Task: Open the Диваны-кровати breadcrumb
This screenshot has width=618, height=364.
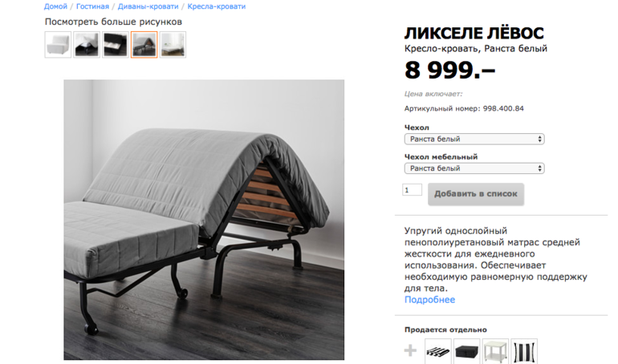Action: pyautogui.click(x=148, y=6)
